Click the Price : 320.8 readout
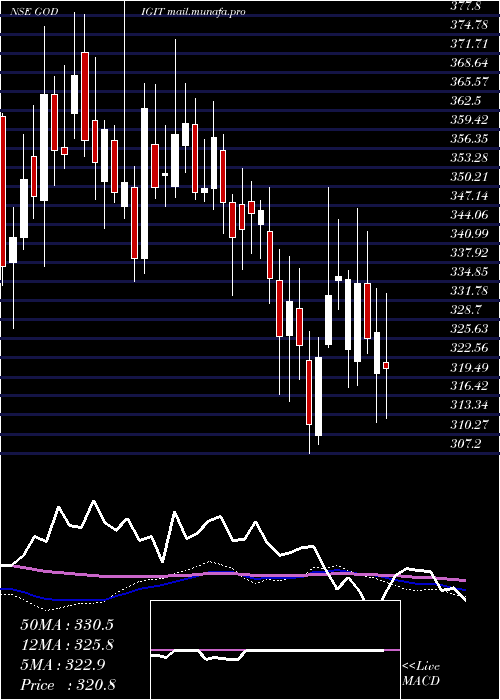The image size is (500, 700). 68,685
